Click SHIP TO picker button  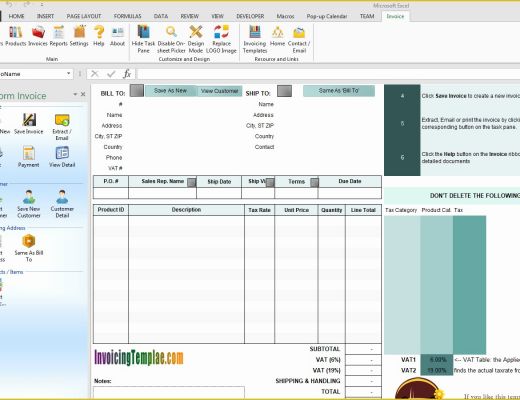click(x=284, y=91)
